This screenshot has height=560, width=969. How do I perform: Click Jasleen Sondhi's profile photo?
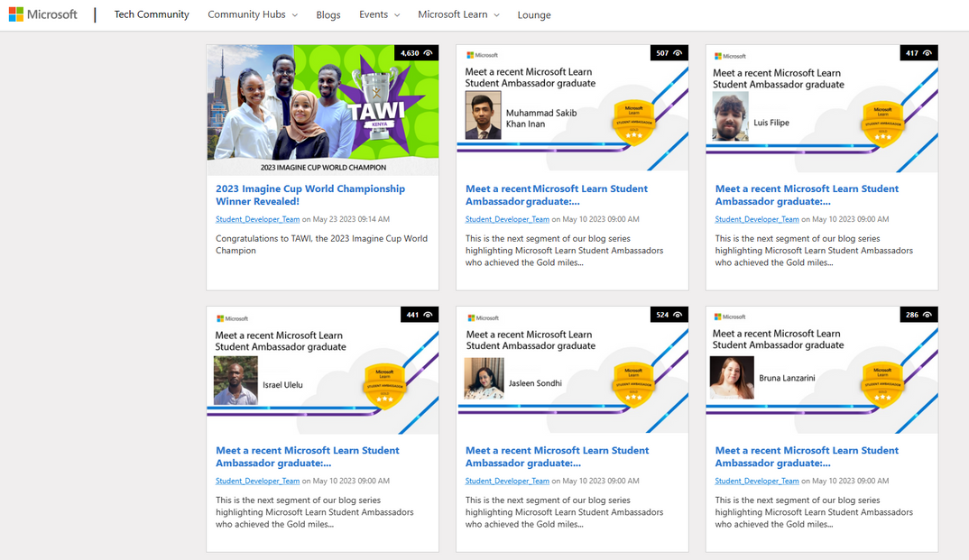point(484,378)
